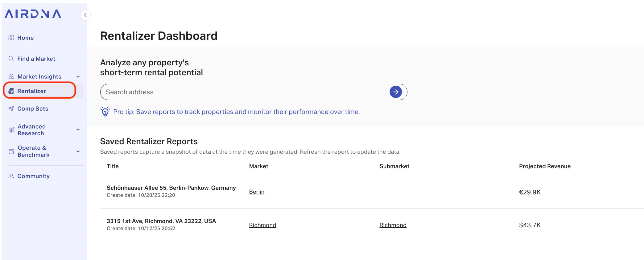Click create date 10/12/25 20:52

141,228
